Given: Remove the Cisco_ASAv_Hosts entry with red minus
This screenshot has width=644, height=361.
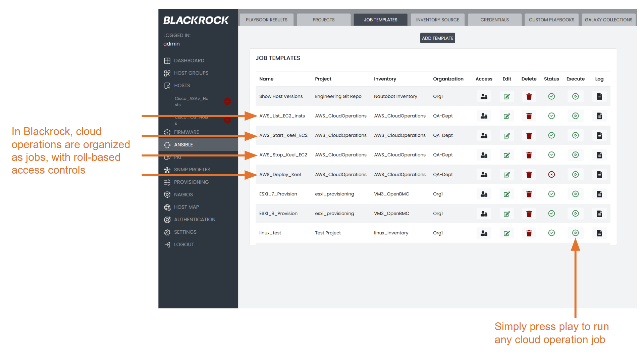Looking at the screenshot, I should (x=227, y=101).
